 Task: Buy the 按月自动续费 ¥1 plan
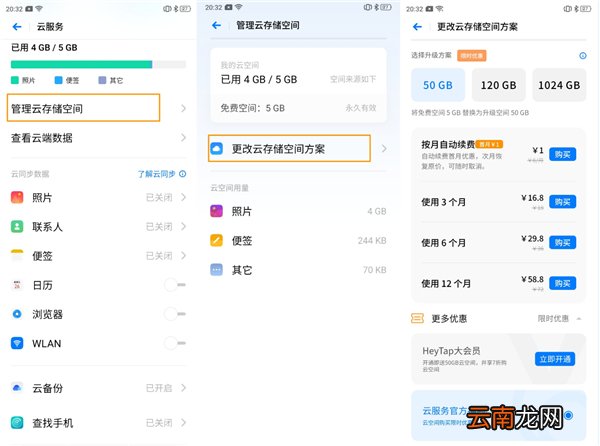click(562, 155)
